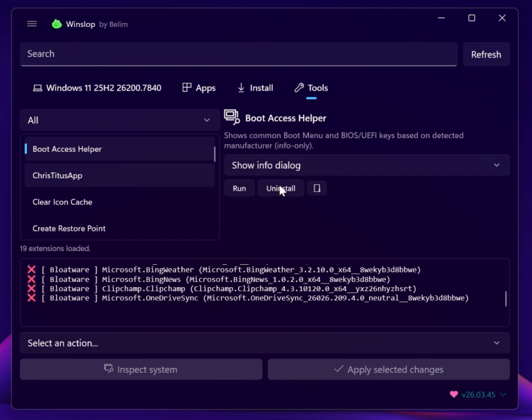Screen dimensions: 532x420
Task: Click Apply selected changes button
Action: 389,369
